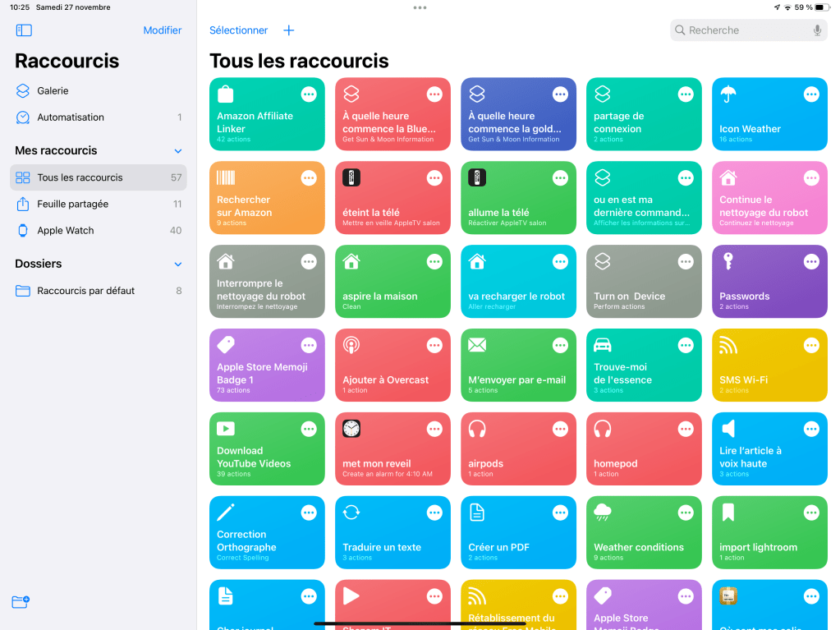Viewport: 840px width, 630px height.
Task: Open ellipsis menu on SMS Wi-Fi shortcut
Action: point(811,346)
